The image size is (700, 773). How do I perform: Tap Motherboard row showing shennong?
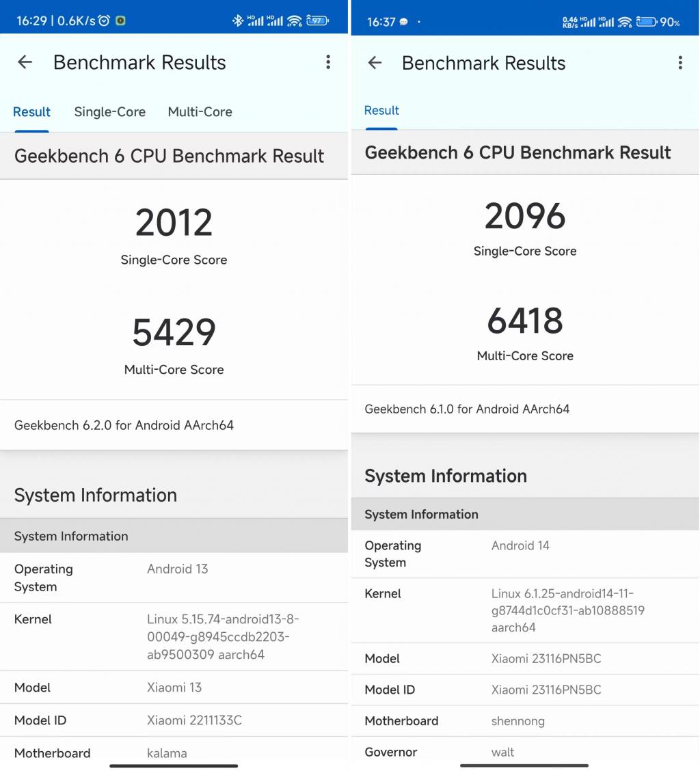[x=525, y=721]
